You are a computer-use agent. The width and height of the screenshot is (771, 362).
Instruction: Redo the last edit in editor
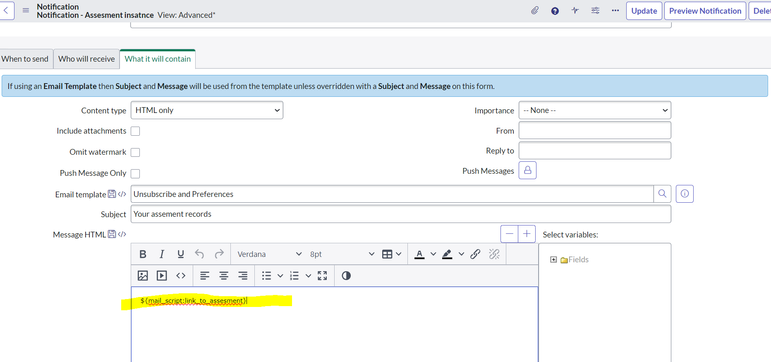[219, 254]
